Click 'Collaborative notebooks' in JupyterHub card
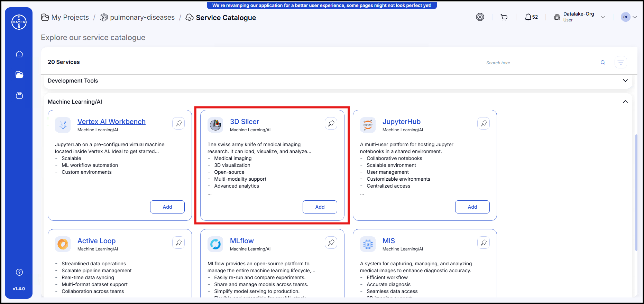 pos(394,158)
